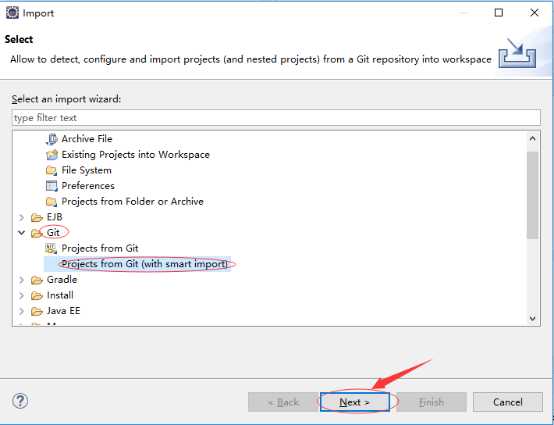The width and height of the screenshot is (554, 425).
Task: Close the Import dialog
Action: tap(534, 13)
